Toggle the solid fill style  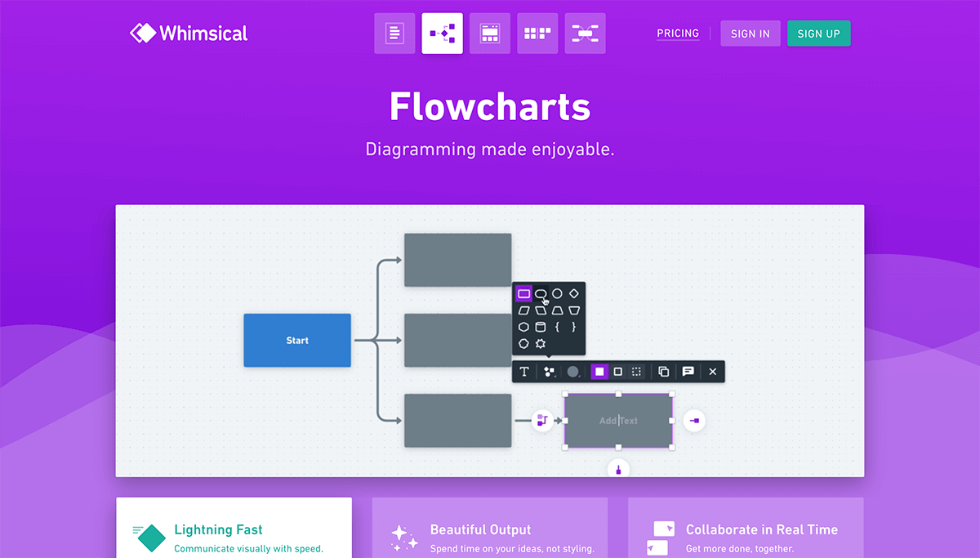pos(599,372)
